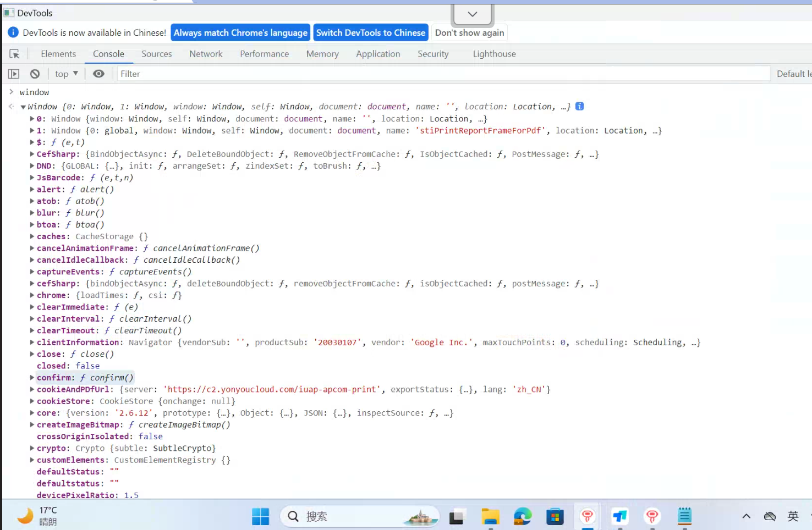Expand the CefSharp property
The image size is (812, 530).
tap(32, 154)
